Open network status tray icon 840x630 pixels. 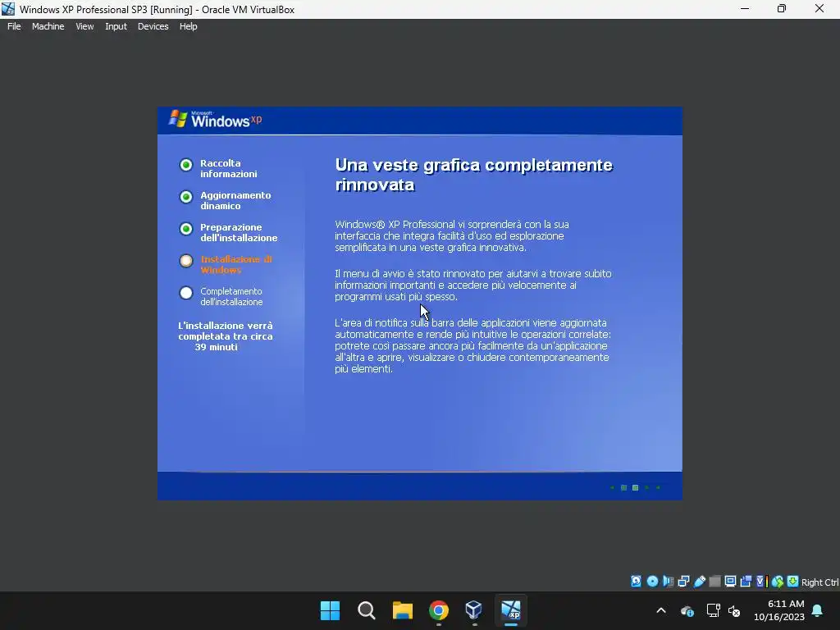pos(713,610)
